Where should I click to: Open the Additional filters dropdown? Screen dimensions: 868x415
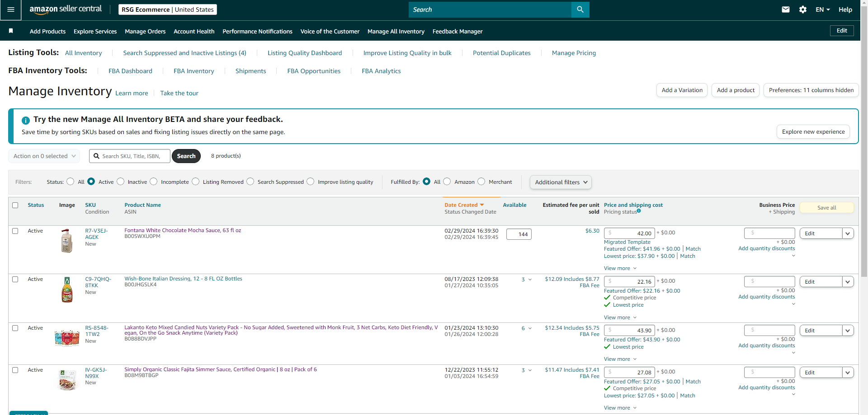[x=561, y=182]
